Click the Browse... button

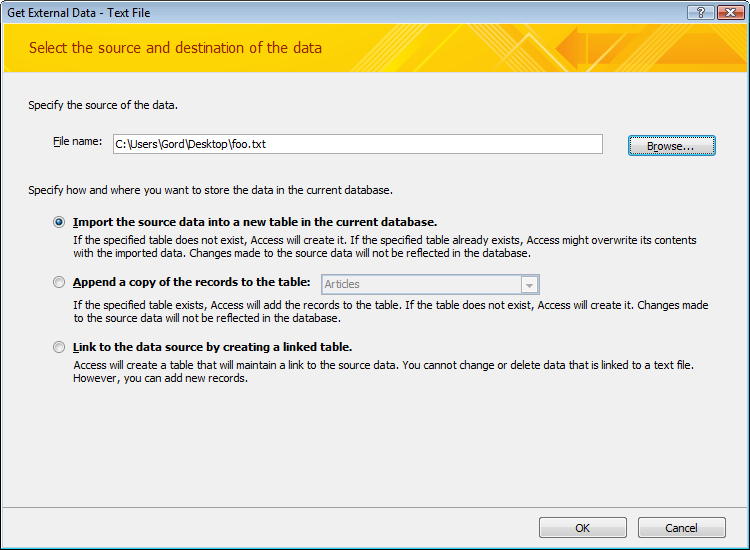pos(671,146)
